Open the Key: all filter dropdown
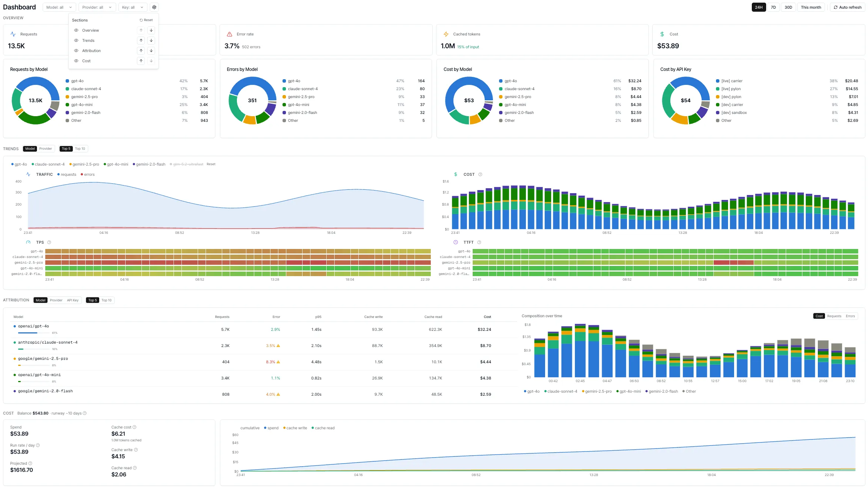Screen dimensions: 868x490 [x=133, y=7]
